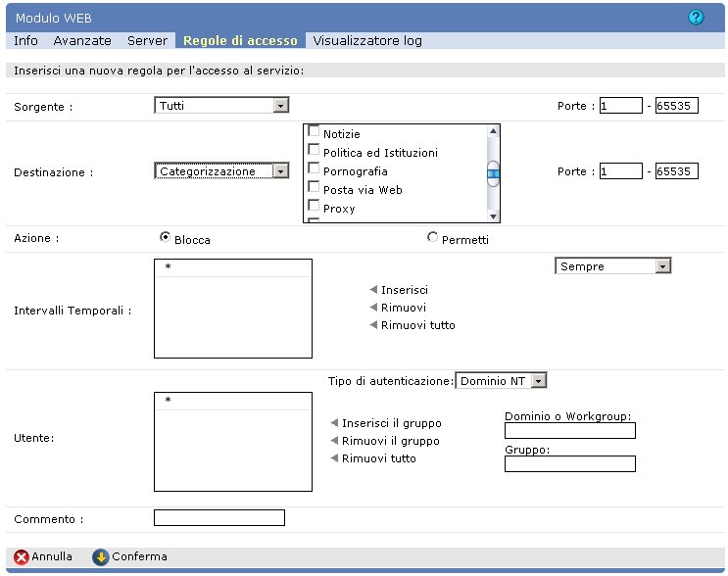
Task: Open the Tipo di autenticazione dropdown
Action: point(538,380)
